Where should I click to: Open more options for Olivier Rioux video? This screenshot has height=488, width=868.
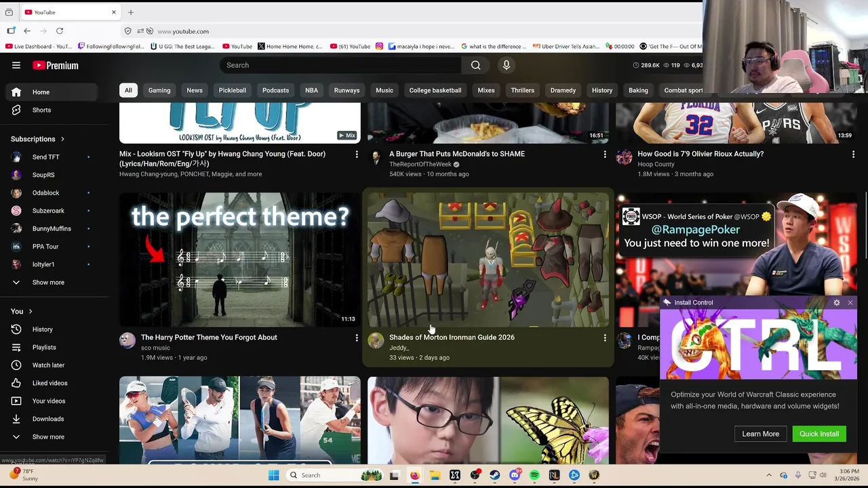[853, 155]
